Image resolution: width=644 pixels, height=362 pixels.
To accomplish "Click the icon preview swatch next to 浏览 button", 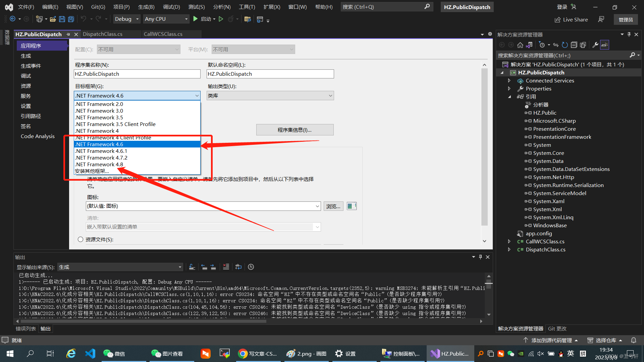I will click(x=352, y=206).
